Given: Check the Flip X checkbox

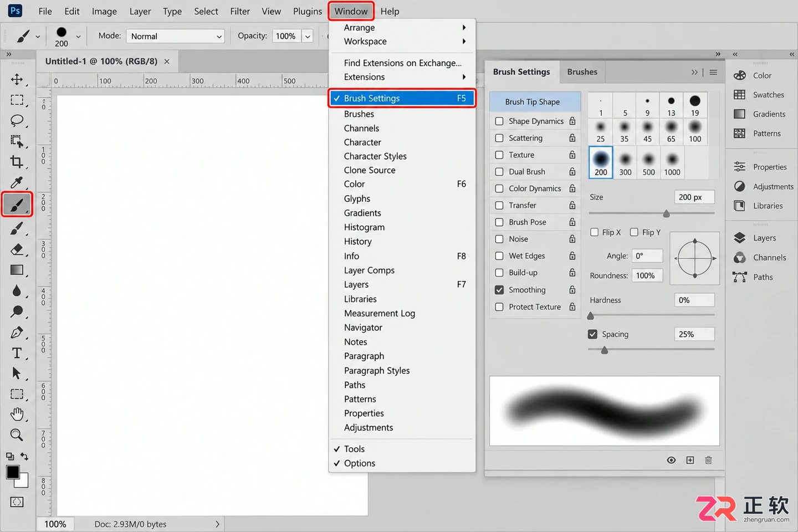Looking at the screenshot, I should pos(594,232).
